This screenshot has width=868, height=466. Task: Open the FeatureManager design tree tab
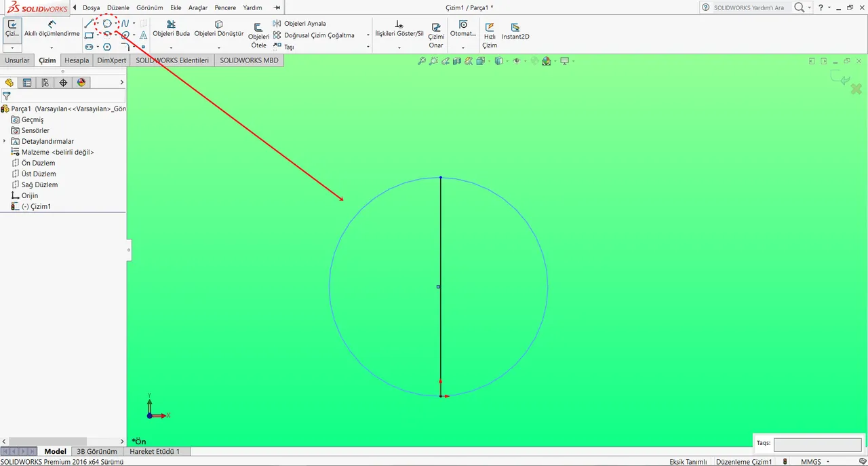click(9, 83)
